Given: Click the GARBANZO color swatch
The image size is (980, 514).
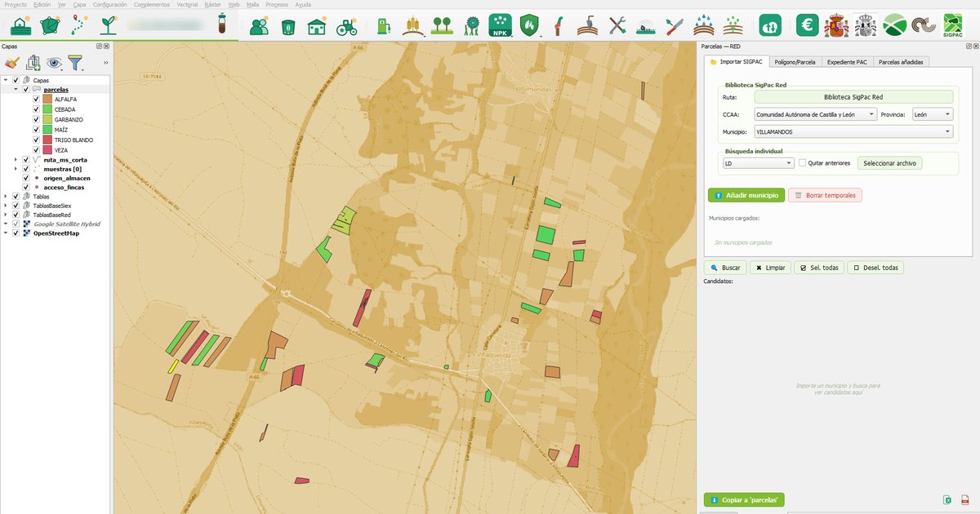Looking at the screenshot, I should (x=47, y=120).
